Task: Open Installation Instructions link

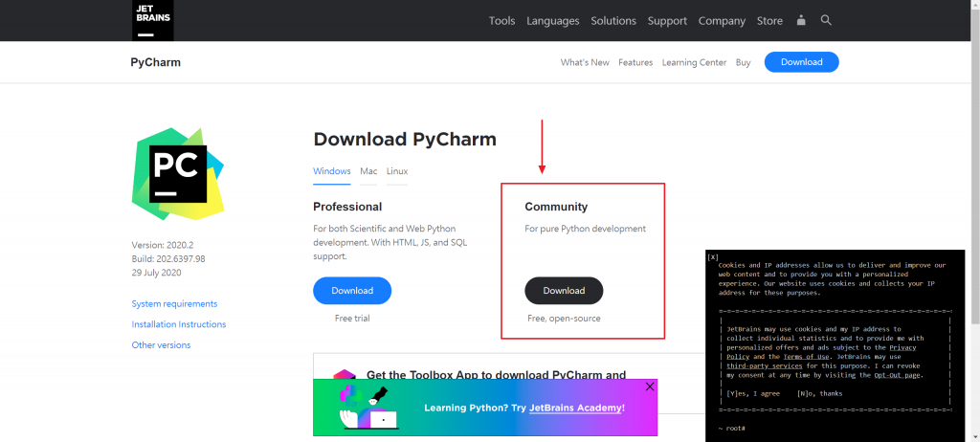Action: [179, 324]
